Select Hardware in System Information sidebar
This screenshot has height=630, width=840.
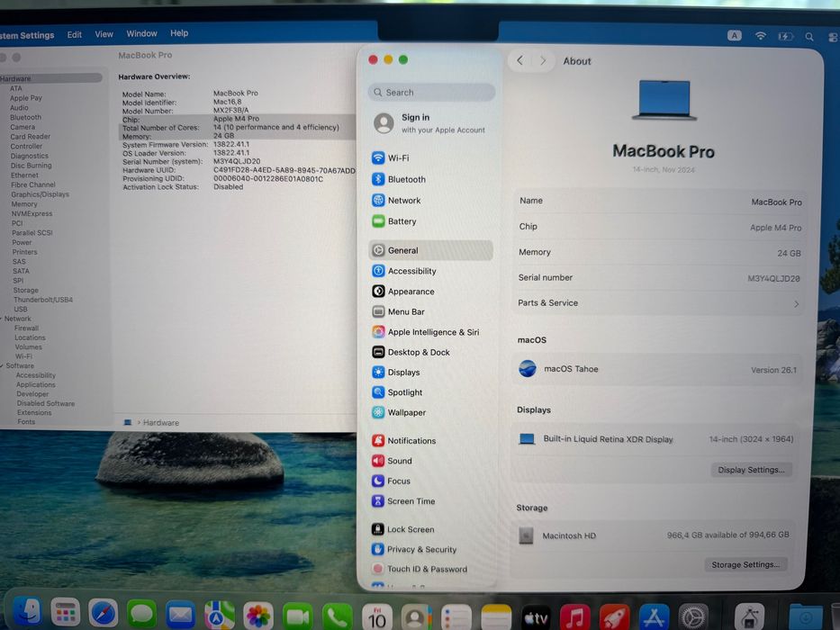tap(51, 78)
